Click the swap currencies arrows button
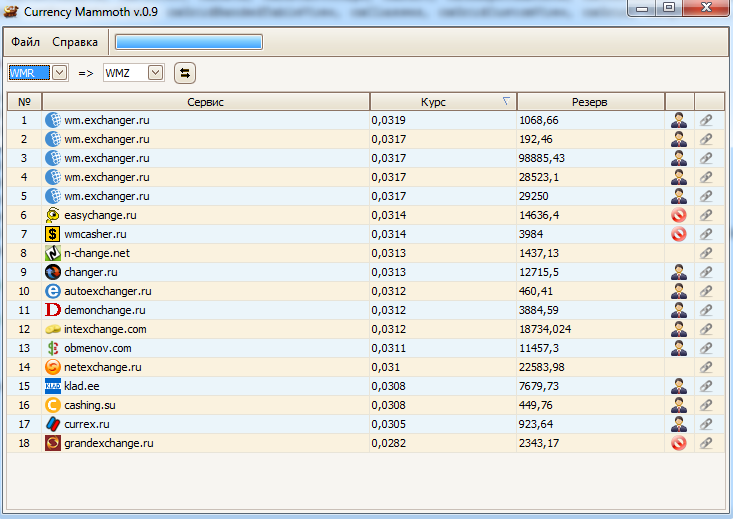This screenshot has height=519, width=733. 185,72
